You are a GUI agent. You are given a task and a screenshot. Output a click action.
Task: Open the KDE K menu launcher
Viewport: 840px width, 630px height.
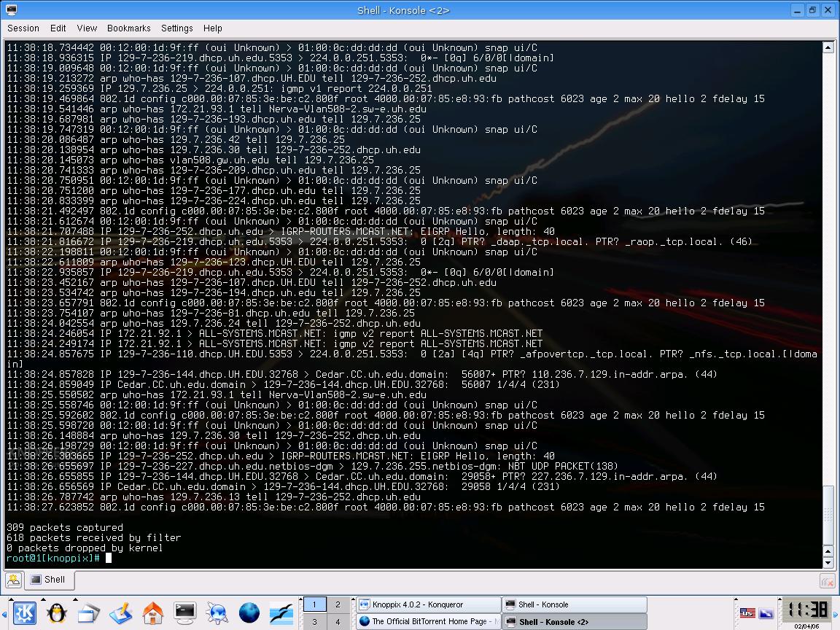[x=24, y=612]
